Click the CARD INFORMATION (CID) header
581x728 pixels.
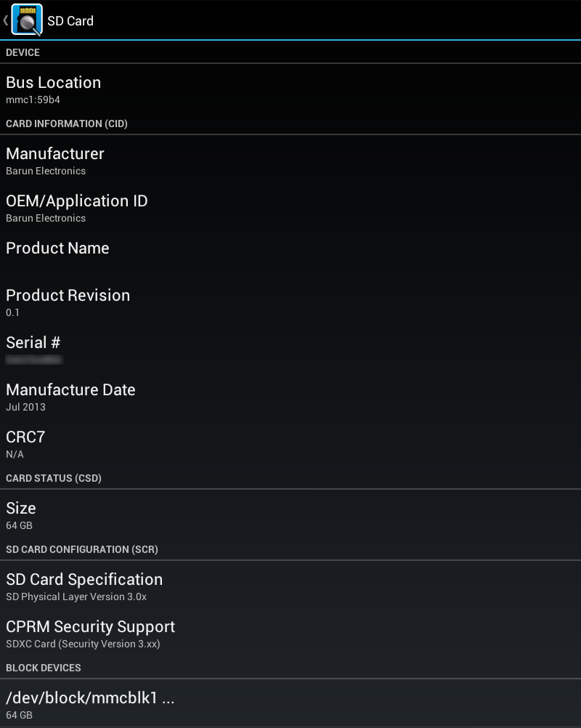(x=66, y=124)
